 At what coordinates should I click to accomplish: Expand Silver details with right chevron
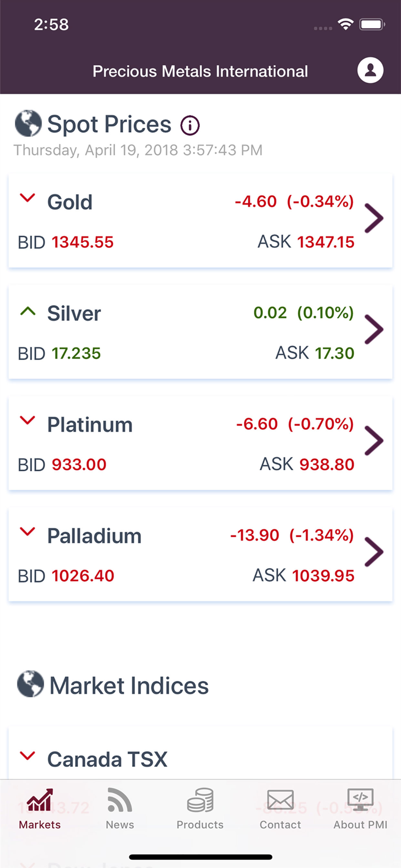[374, 329]
